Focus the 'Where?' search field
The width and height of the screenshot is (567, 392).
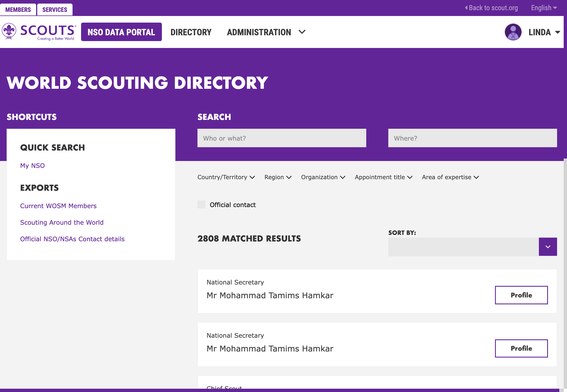click(473, 138)
